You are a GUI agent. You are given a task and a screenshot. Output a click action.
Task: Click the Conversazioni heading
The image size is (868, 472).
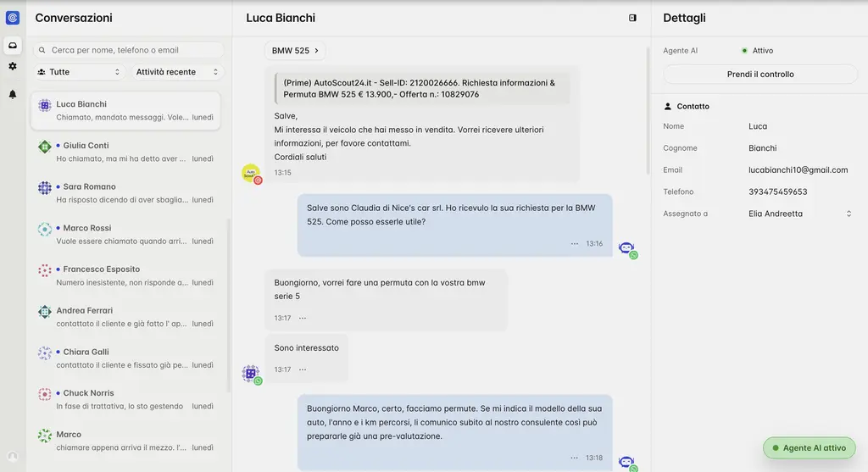point(74,18)
